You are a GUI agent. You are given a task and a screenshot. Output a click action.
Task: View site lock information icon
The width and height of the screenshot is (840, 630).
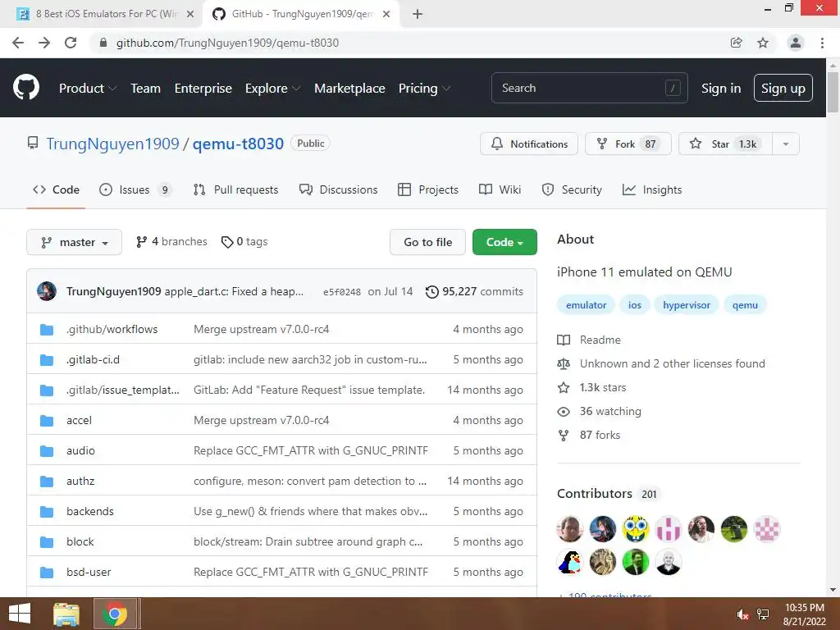point(103,43)
